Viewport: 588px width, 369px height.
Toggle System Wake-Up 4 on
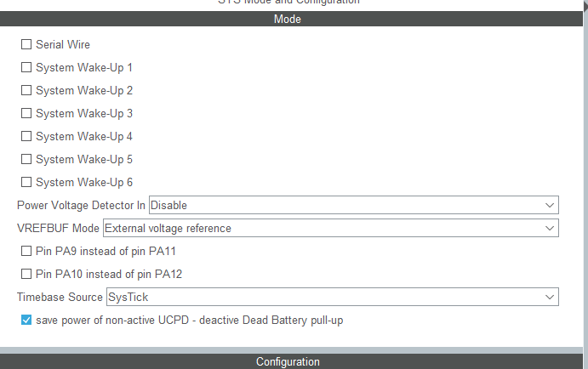26,136
